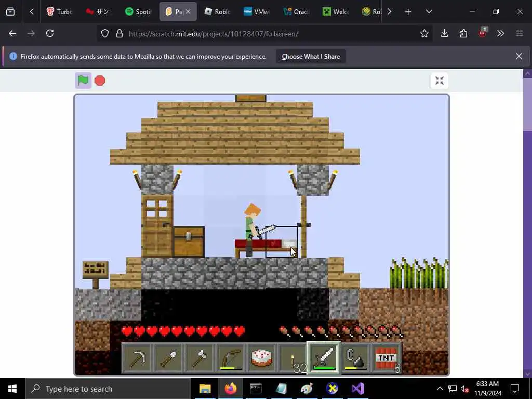
Task: Open the notification center icon
Action: (515, 389)
